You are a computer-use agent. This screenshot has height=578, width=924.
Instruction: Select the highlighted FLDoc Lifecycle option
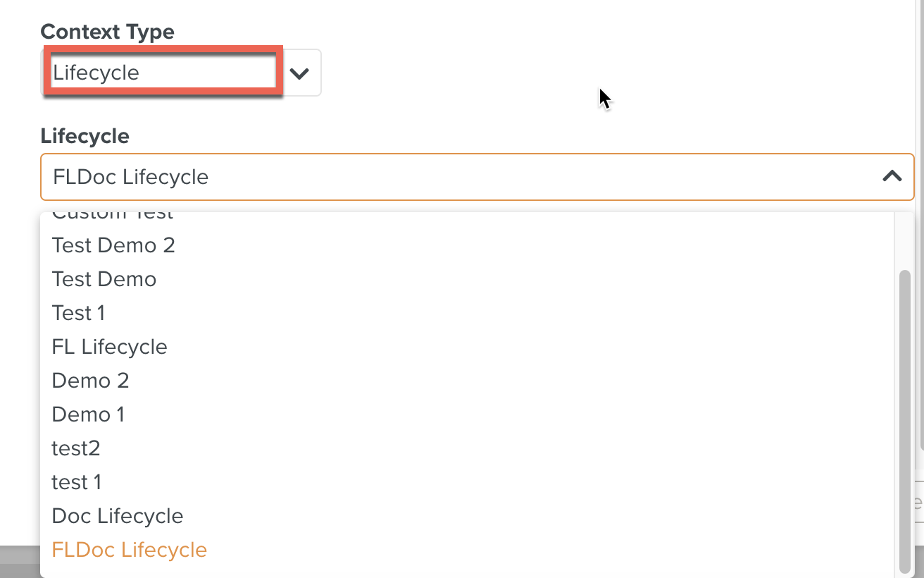coord(129,550)
